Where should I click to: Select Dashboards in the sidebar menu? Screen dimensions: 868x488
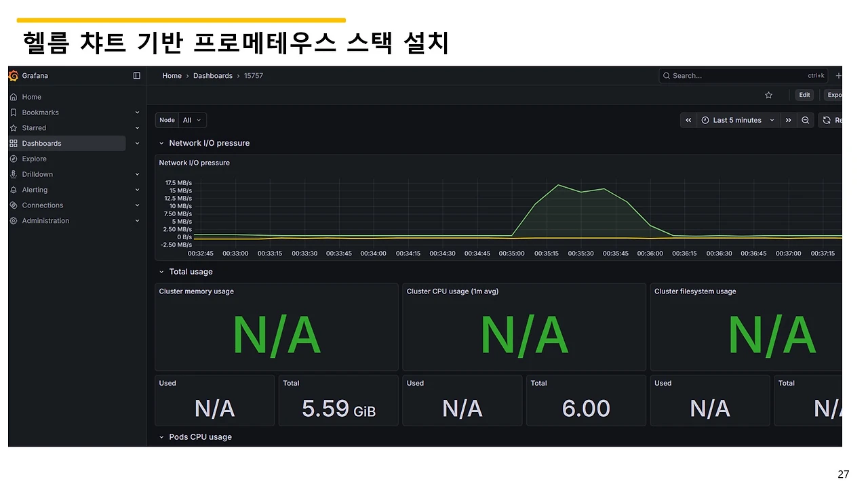(x=41, y=143)
